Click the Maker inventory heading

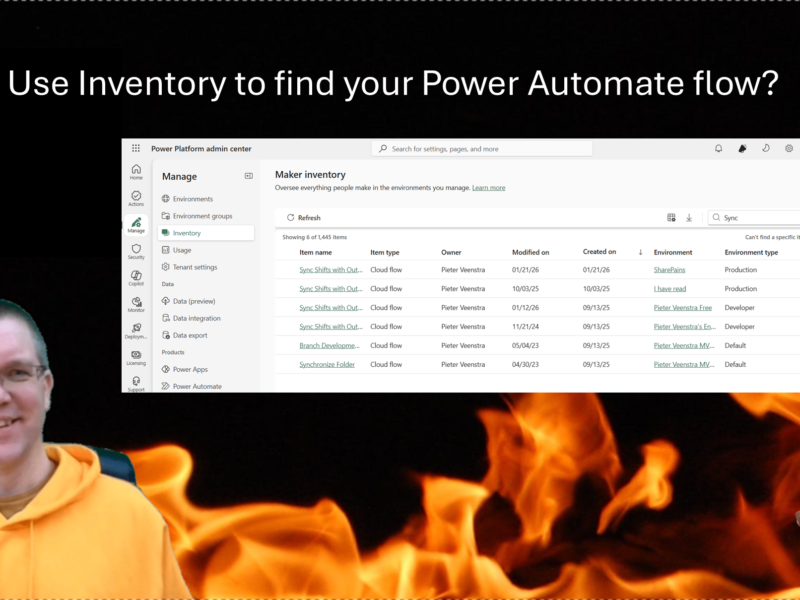[x=310, y=174]
